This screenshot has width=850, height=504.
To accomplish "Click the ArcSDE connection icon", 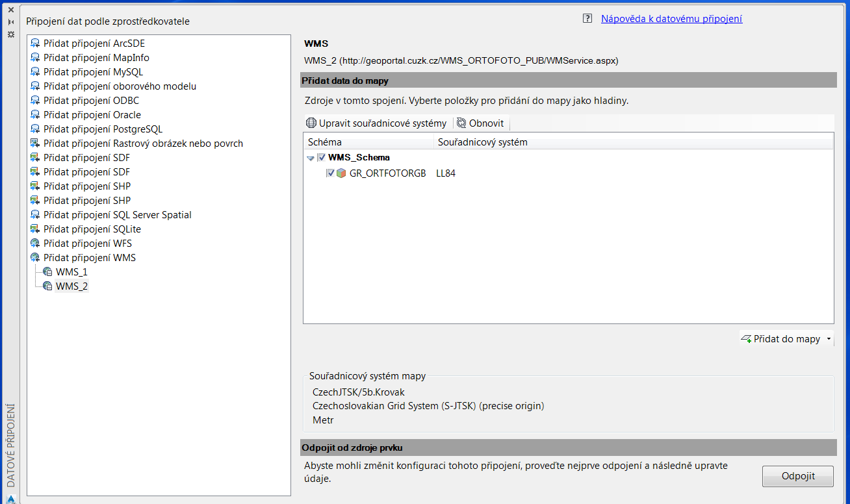I will point(35,44).
